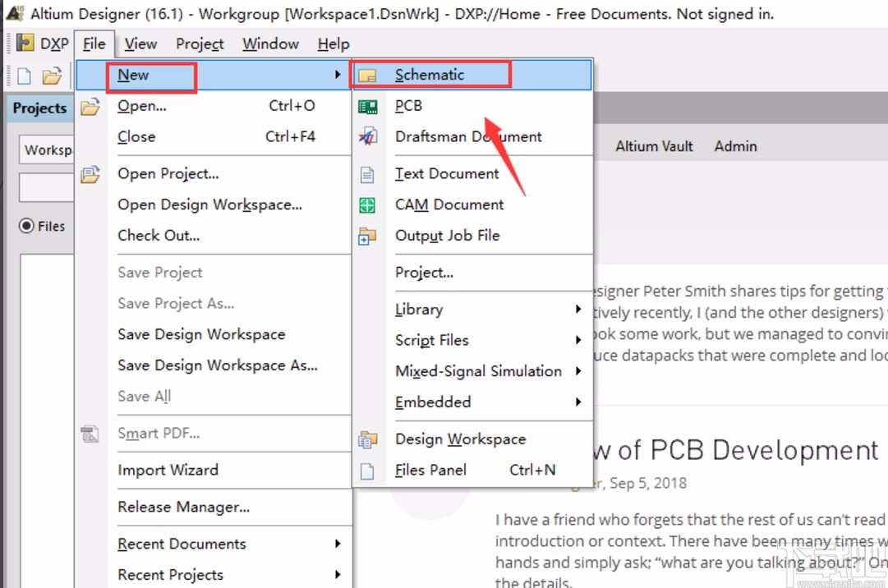The height and width of the screenshot is (588, 888).
Task: Choose Files Panel Ctrl+N entry
Action: pos(473,470)
